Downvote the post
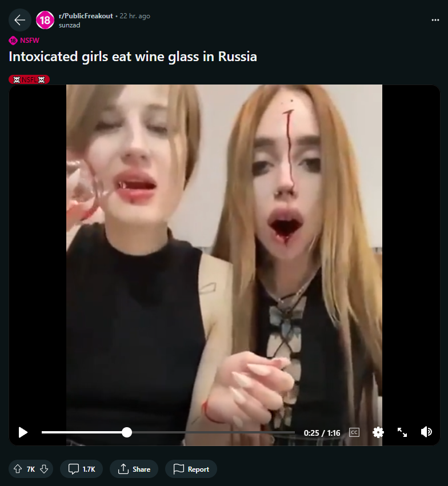The image size is (448, 486). [x=44, y=469]
